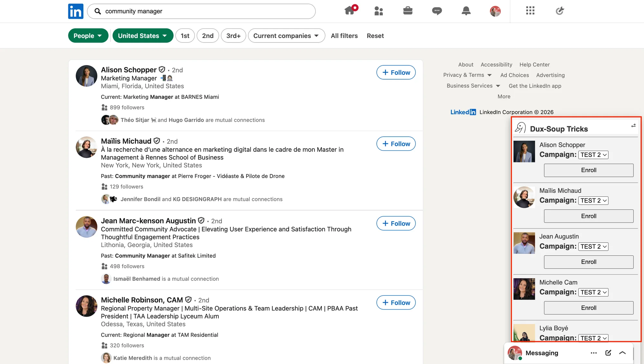
Task: View Jennifer Bondil mutual connections link
Action: tap(202, 199)
